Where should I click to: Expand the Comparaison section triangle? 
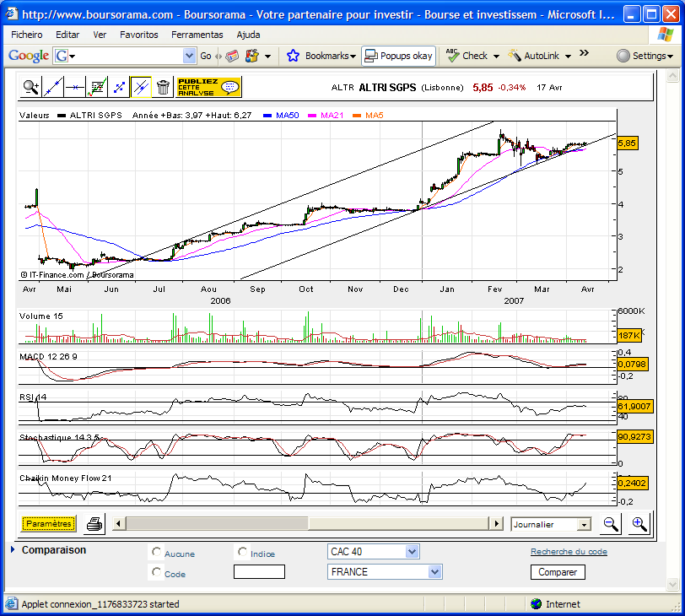(x=13, y=549)
